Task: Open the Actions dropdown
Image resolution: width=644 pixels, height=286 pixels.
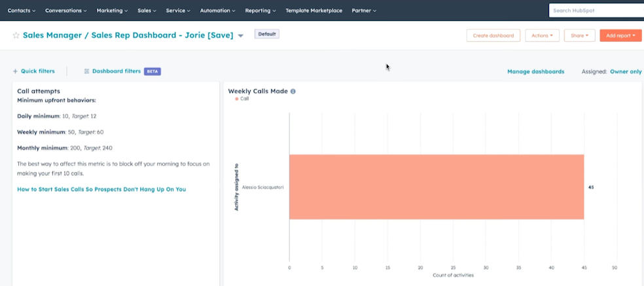Action: pyautogui.click(x=542, y=35)
